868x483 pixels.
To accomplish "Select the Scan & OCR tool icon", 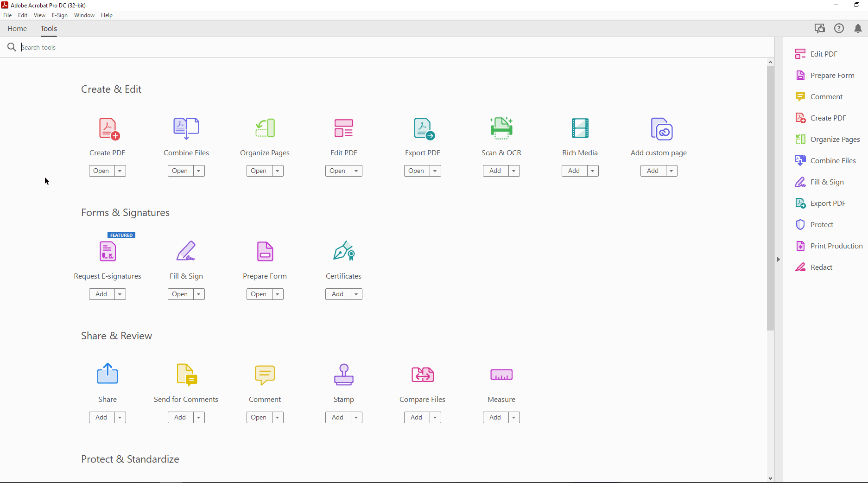I will coord(501,128).
